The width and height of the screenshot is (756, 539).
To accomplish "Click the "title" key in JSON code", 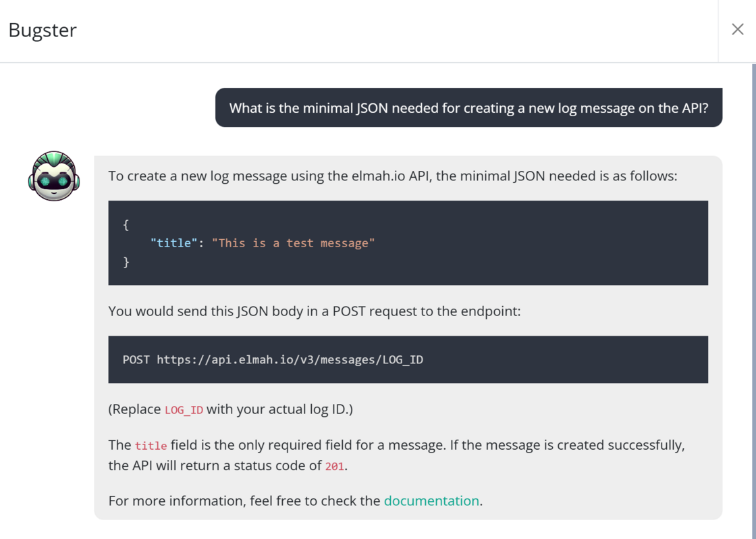I will [x=174, y=243].
